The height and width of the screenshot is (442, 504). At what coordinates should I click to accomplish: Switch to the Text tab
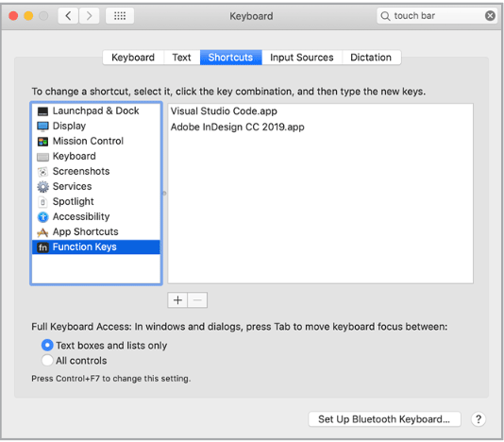coord(181,58)
